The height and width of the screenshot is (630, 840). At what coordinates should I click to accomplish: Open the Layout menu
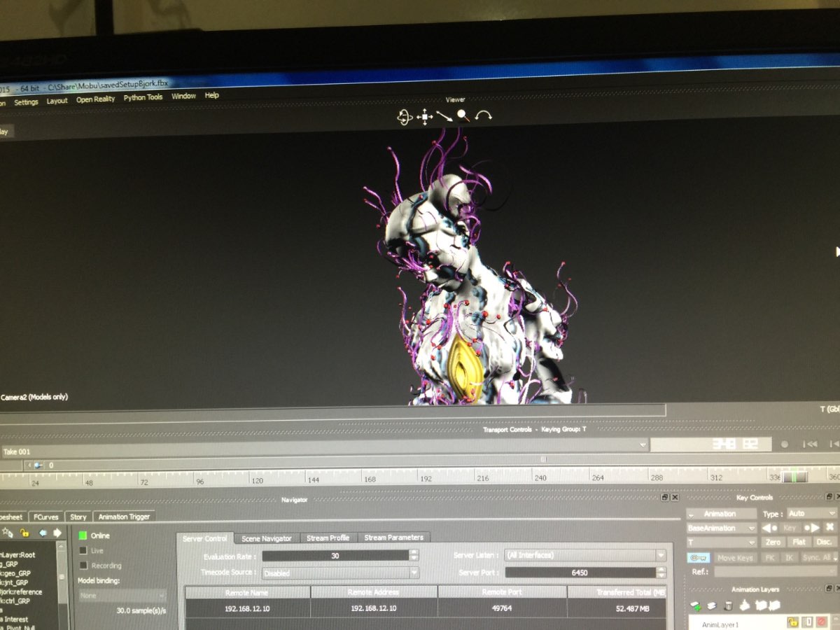tap(57, 101)
